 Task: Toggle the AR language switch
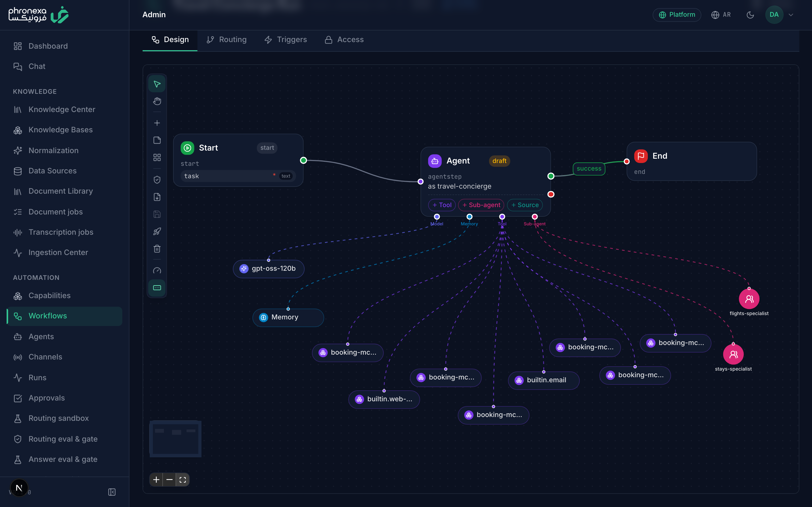(x=721, y=15)
